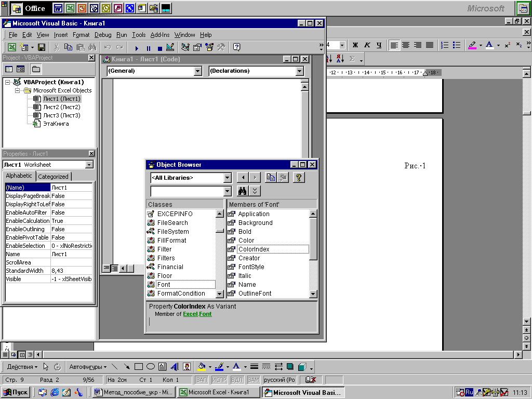Click the Cut scissors icon
Viewport: 532px width, 399px height.
click(x=56, y=47)
